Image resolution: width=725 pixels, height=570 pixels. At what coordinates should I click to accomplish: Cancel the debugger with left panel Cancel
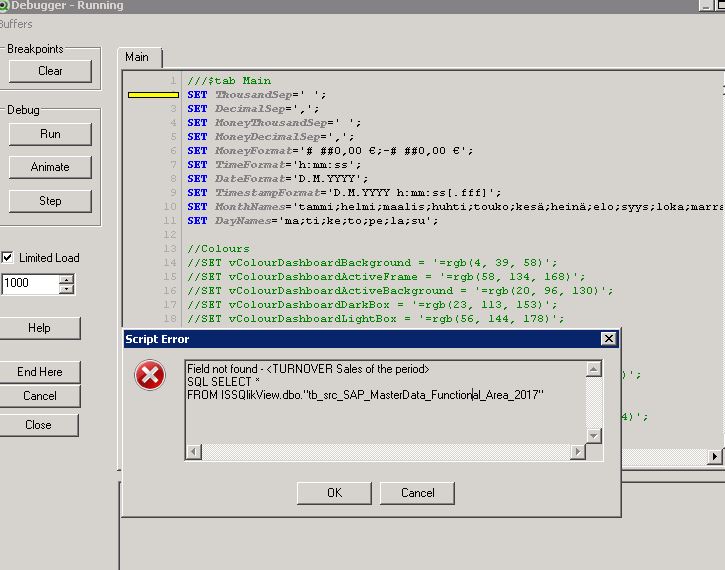(39, 396)
